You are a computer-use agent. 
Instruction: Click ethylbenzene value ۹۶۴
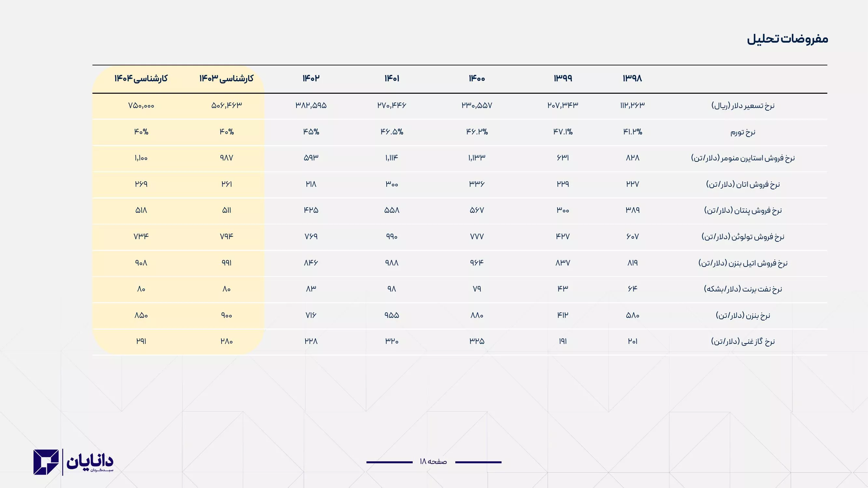click(477, 262)
